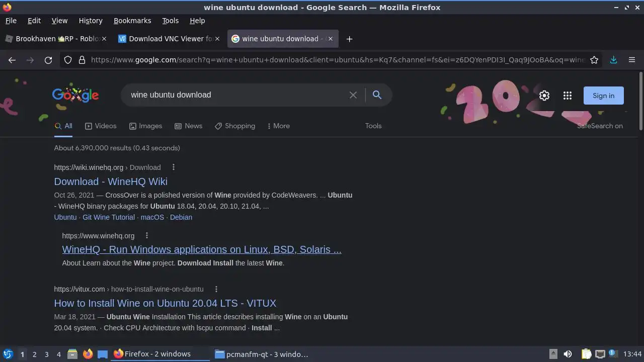Open clipboard manager tray icon
This screenshot has height=362, width=644.
[586, 354]
